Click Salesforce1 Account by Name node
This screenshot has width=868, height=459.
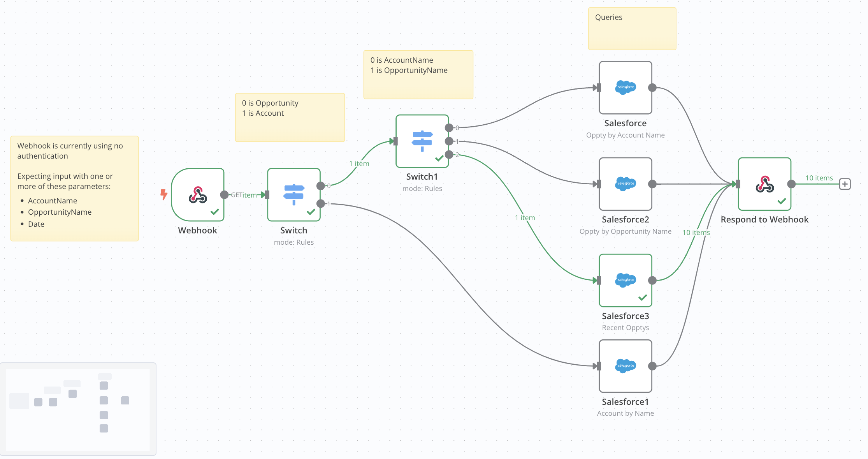tap(625, 366)
